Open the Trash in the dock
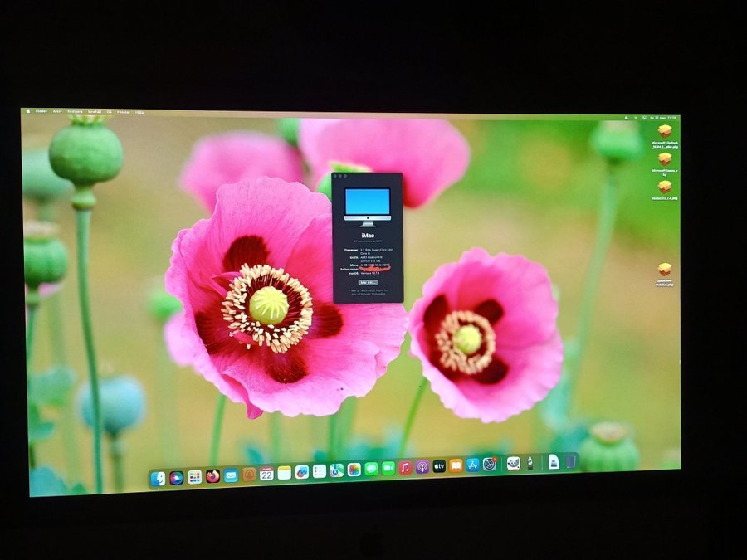 click(571, 460)
